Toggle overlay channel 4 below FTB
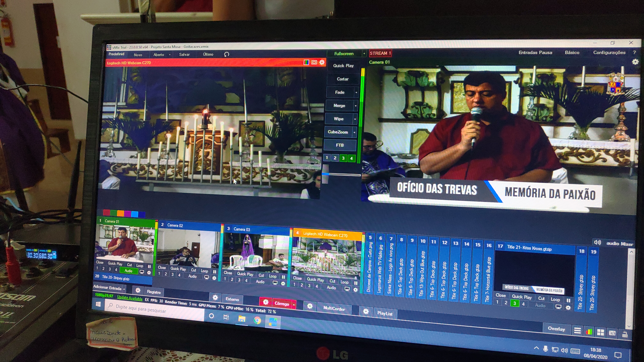 click(x=351, y=158)
